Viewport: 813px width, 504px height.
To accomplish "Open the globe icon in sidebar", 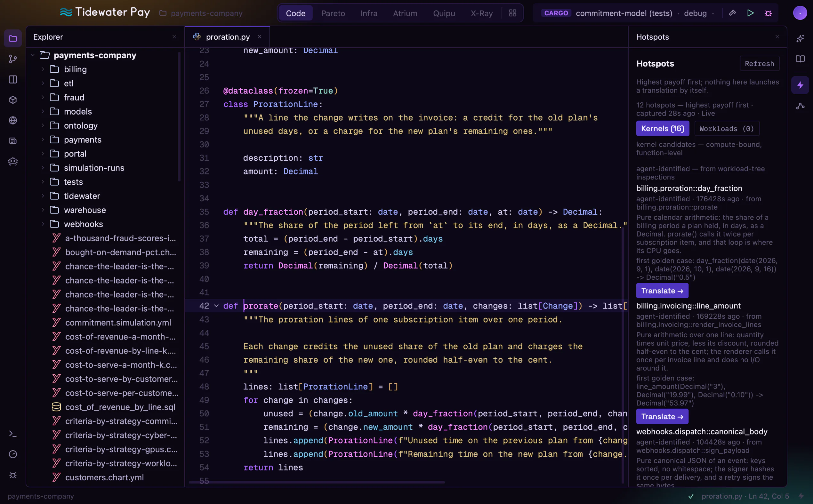I will coord(13,120).
